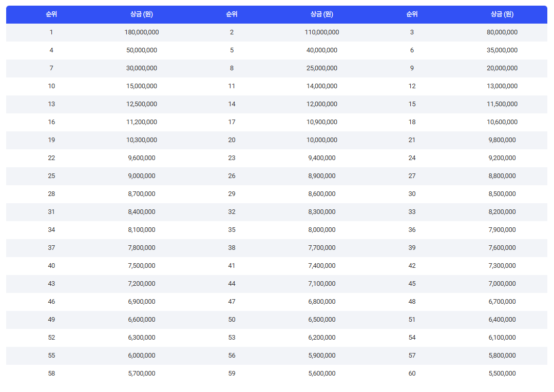Select the 6,300,000 amount

coord(141,338)
